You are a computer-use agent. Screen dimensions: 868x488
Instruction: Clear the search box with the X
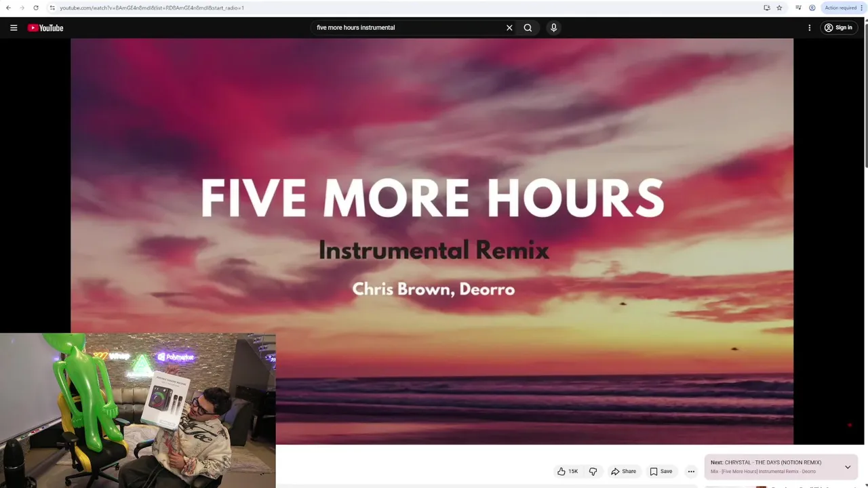click(509, 28)
